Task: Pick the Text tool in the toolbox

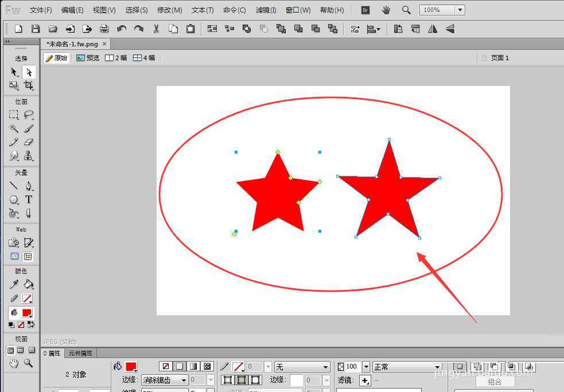Action: [29, 199]
